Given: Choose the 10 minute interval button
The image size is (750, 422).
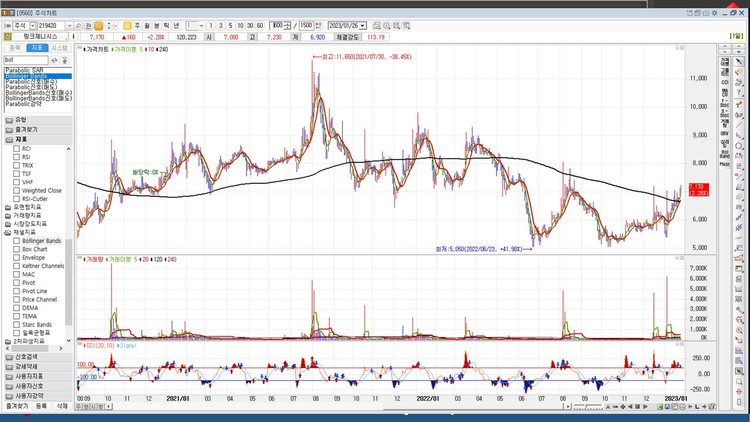Looking at the screenshot, I should [x=240, y=25].
